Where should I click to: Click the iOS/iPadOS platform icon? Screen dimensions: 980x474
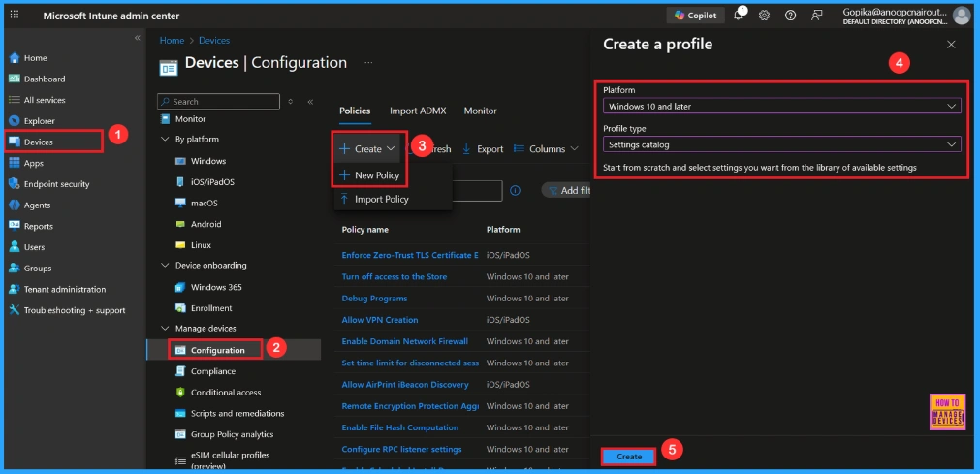point(180,182)
